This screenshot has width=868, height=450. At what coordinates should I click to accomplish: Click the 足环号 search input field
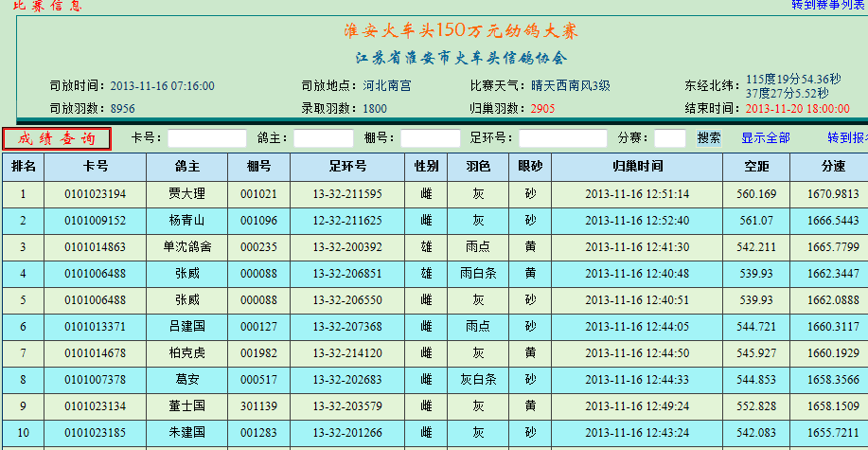tap(562, 138)
